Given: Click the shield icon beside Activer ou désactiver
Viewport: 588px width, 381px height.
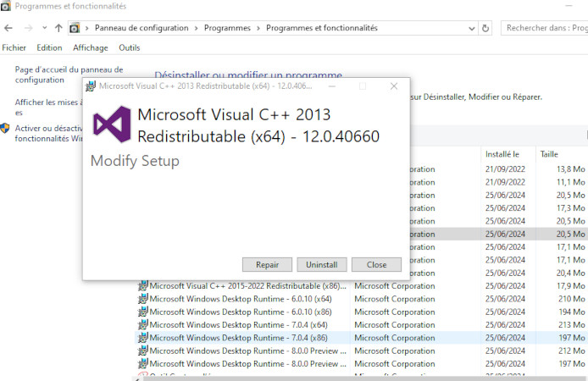Looking at the screenshot, I should (x=5, y=128).
